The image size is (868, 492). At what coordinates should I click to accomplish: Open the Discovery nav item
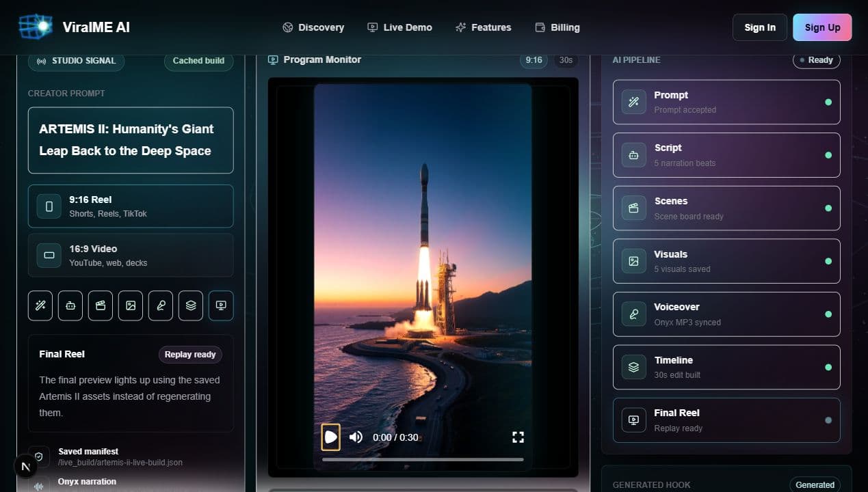[313, 27]
